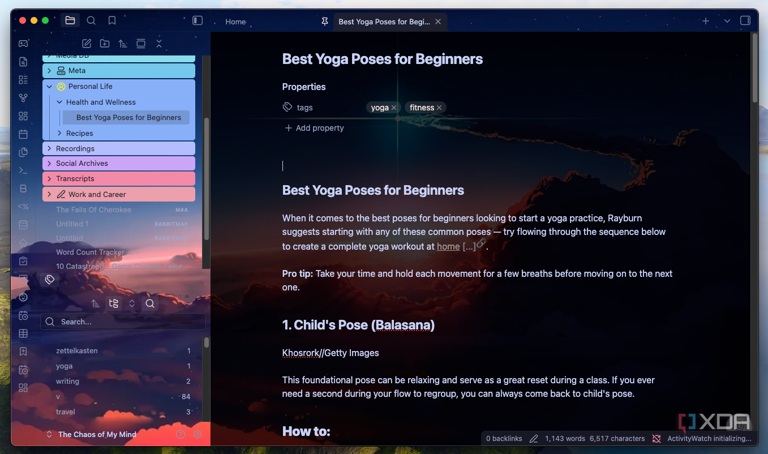Image resolution: width=768 pixels, height=454 pixels.
Task: Switch to the Home tab
Action: 236,21
